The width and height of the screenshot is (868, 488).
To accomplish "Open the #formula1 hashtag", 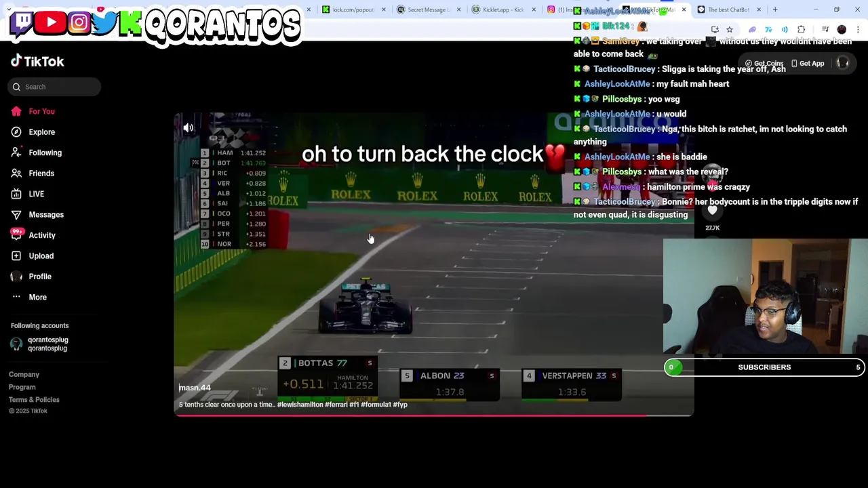I will click(376, 405).
